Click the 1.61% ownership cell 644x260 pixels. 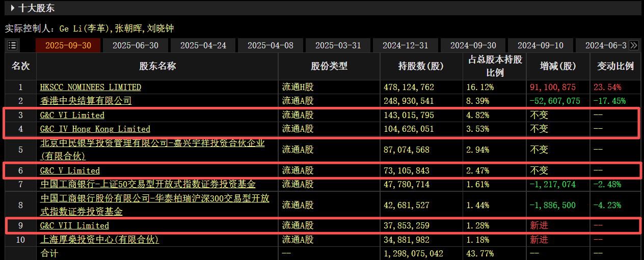(x=477, y=184)
